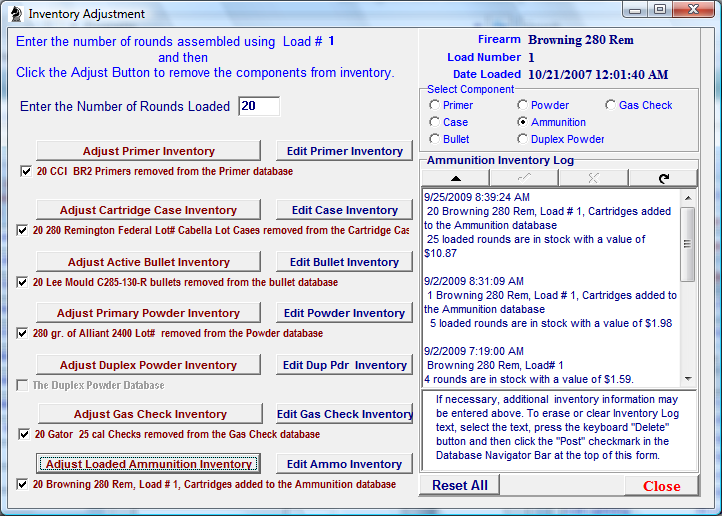The image size is (722, 516).
Task: Toggle the Alliant 2400 powder removed checkbox
Action: click(x=22, y=333)
